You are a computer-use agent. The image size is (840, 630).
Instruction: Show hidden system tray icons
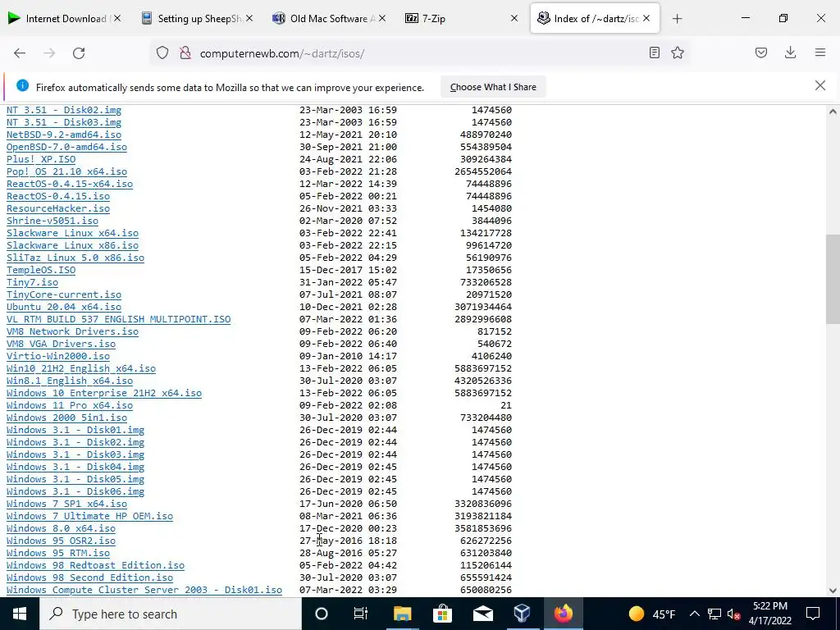pos(694,614)
